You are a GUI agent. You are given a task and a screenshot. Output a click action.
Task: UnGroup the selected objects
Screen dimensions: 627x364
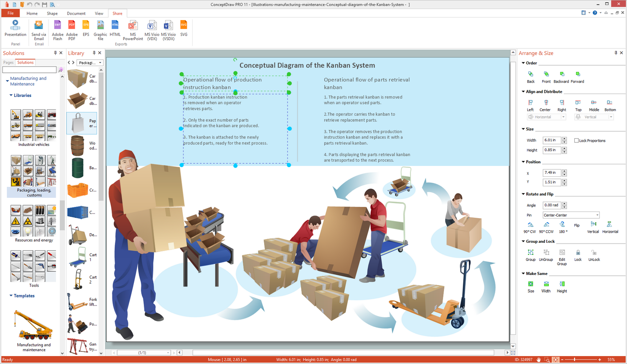click(x=546, y=255)
